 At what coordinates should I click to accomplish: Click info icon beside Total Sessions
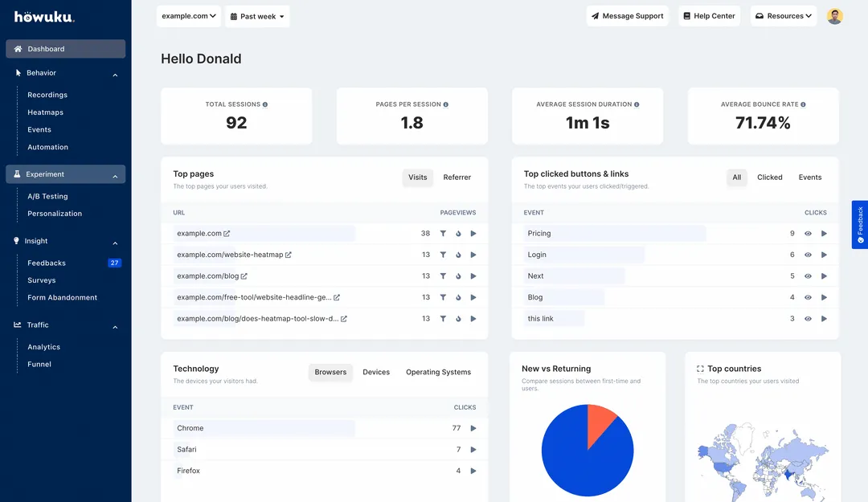pos(265,104)
